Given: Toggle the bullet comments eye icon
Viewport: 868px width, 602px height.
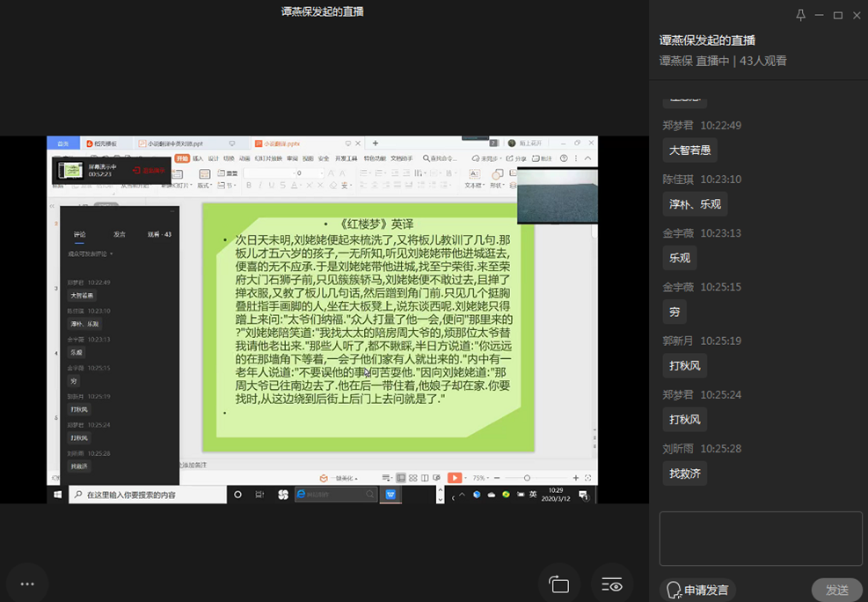Looking at the screenshot, I should click(612, 584).
